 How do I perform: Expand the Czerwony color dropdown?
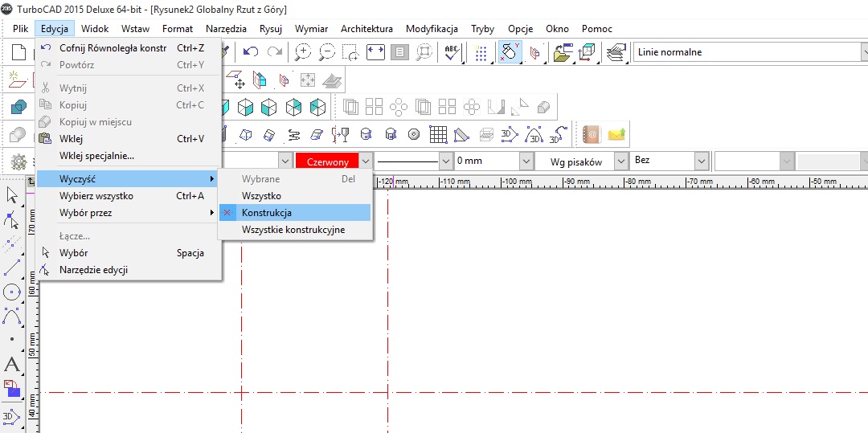point(366,161)
